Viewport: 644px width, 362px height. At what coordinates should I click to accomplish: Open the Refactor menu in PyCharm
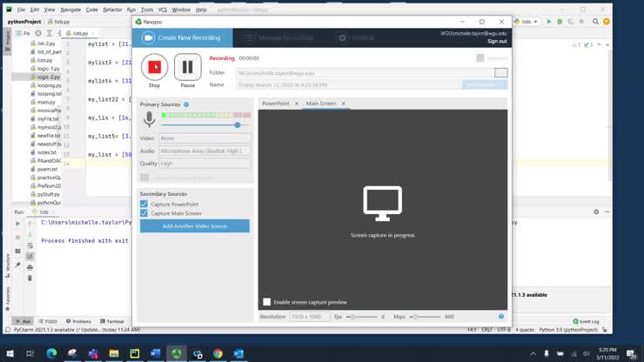112,10
